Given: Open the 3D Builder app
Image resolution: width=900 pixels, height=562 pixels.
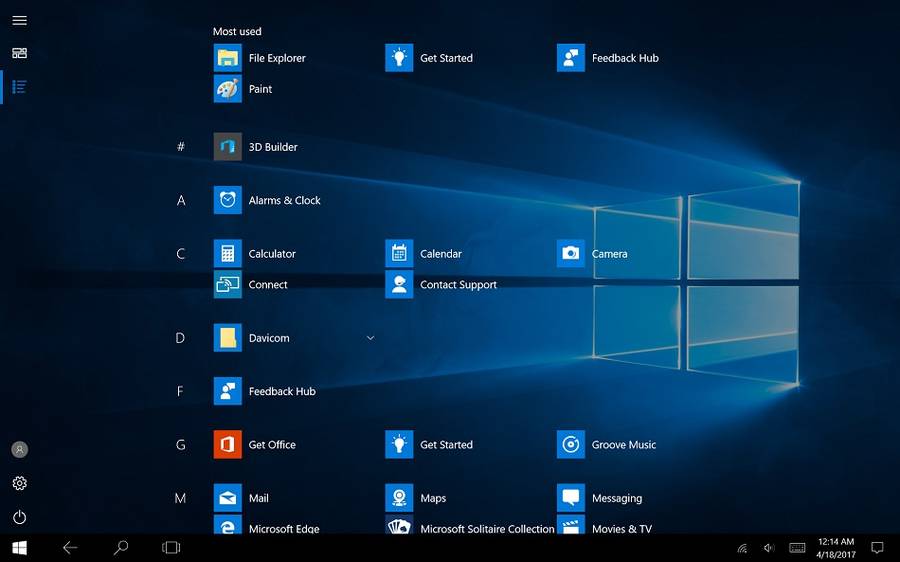Looking at the screenshot, I should [228, 147].
